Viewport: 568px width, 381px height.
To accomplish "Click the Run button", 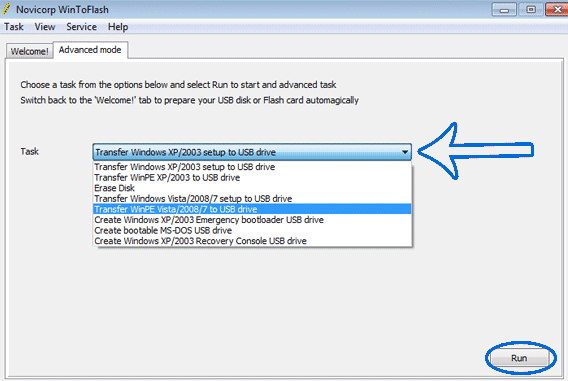I will [x=519, y=358].
